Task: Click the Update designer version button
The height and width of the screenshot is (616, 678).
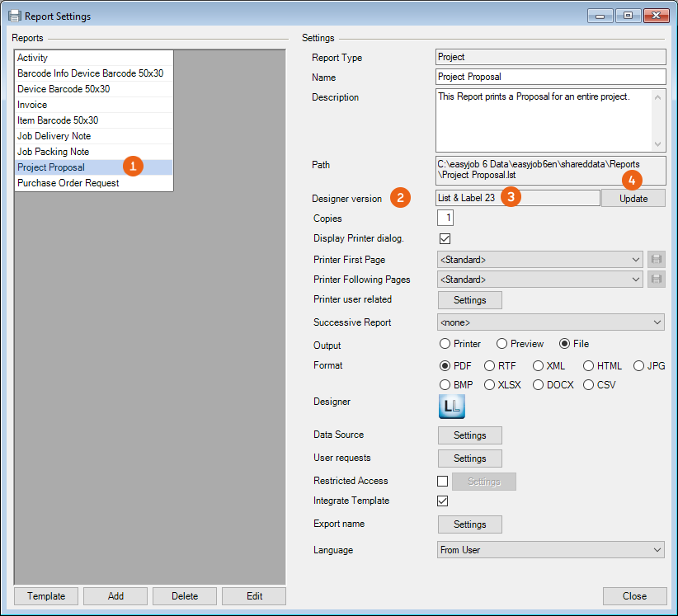Action: (x=633, y=199)
